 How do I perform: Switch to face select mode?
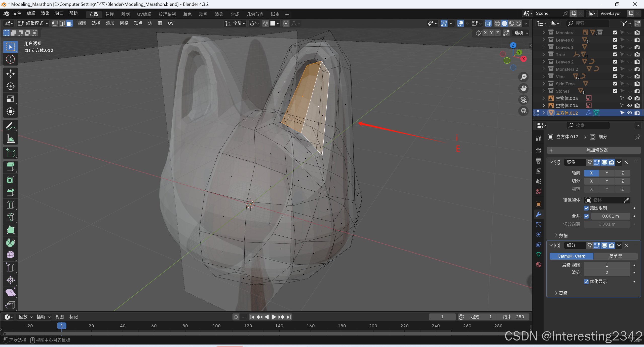69,23
